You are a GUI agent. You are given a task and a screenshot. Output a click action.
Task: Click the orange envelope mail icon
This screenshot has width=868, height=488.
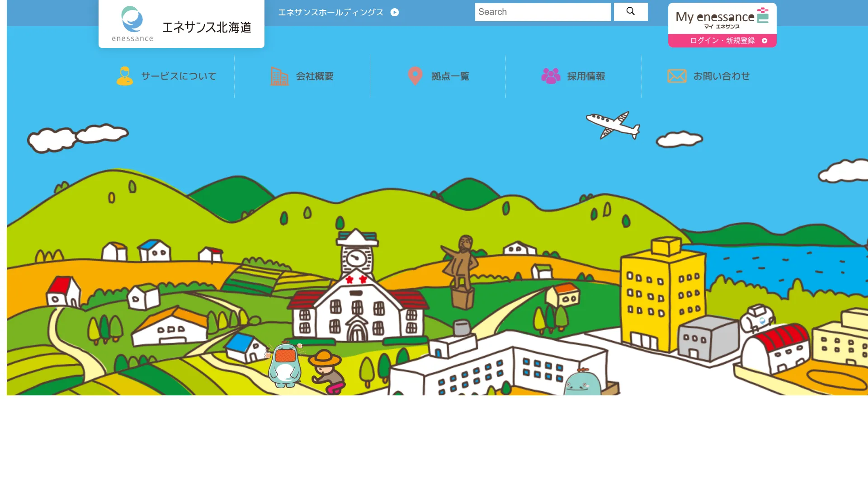pos(677,76)
